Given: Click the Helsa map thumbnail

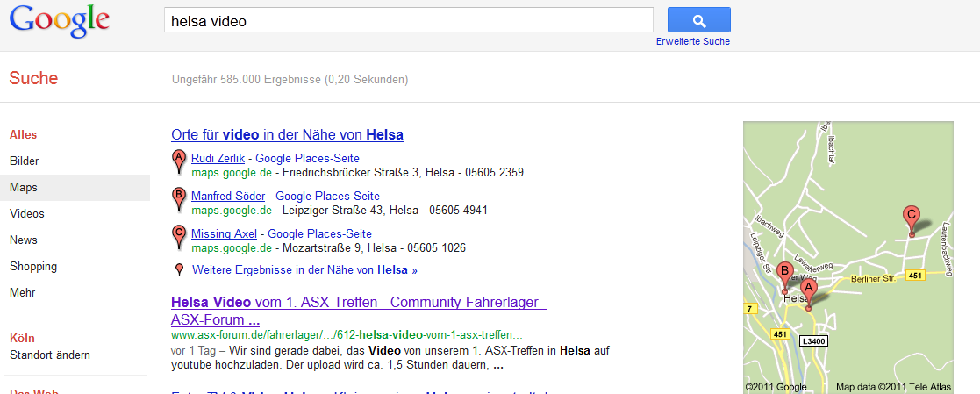Looking at the screenshot, I should 848,256.
